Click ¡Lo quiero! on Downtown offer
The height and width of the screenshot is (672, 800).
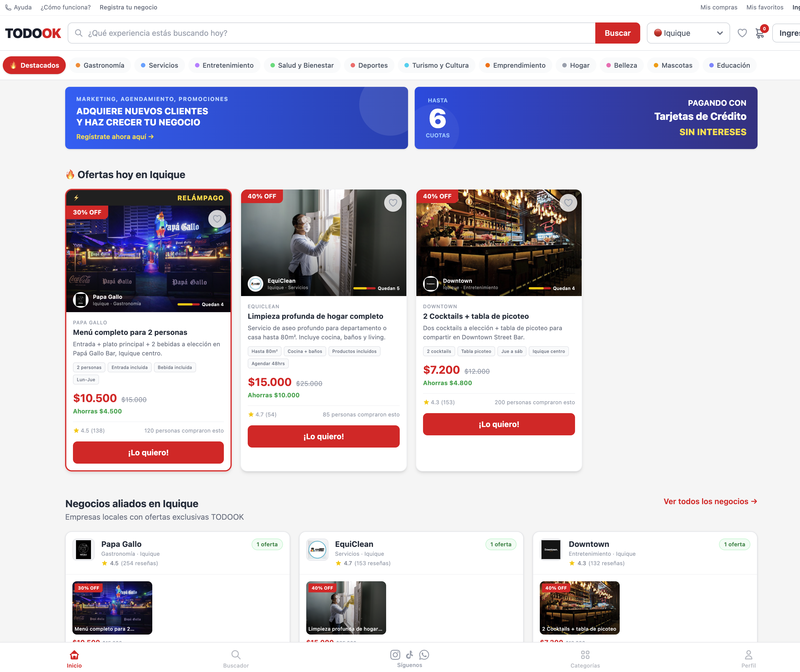click(499, 424)
